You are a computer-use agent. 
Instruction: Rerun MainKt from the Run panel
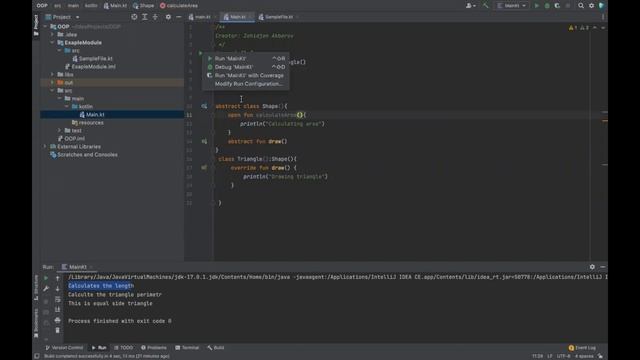[x=46, y=278]
